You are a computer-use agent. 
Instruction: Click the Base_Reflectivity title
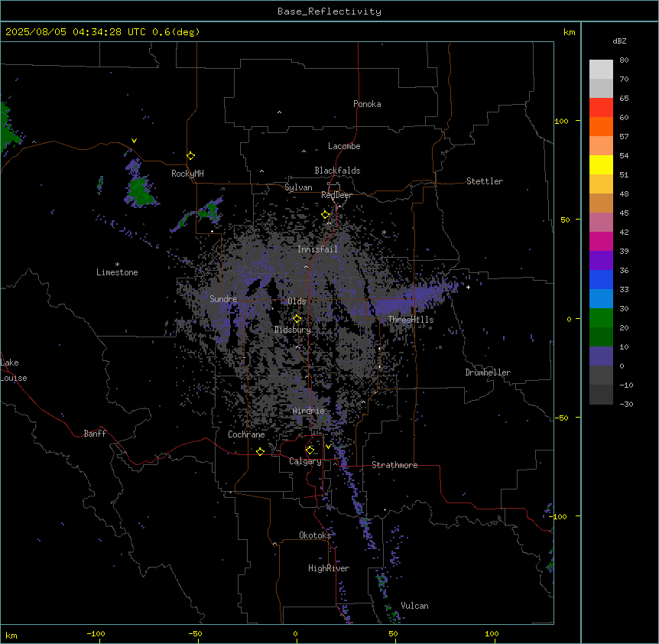click(x=329, y=11)
